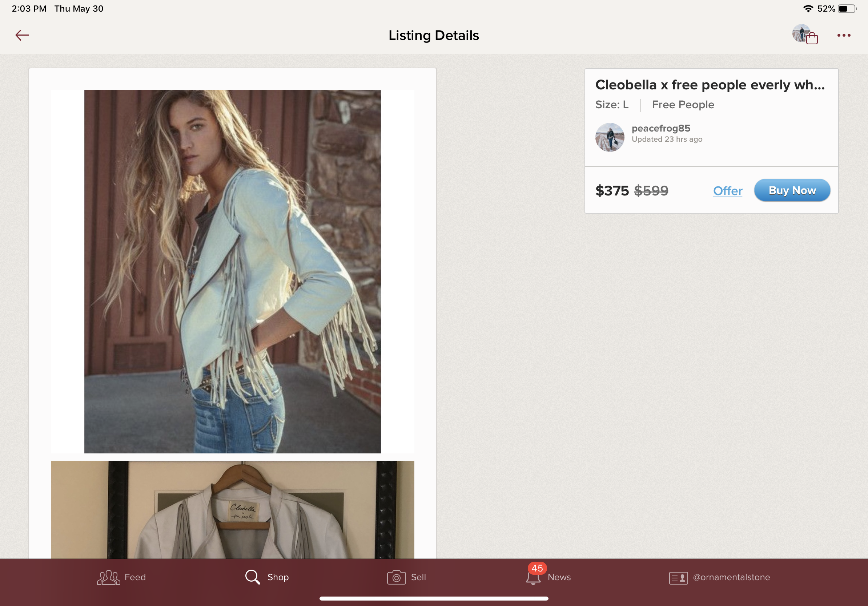
Task: Tap peacefrog85's round avatar photo
Action: pyautogui.click(x=610, y=137)
